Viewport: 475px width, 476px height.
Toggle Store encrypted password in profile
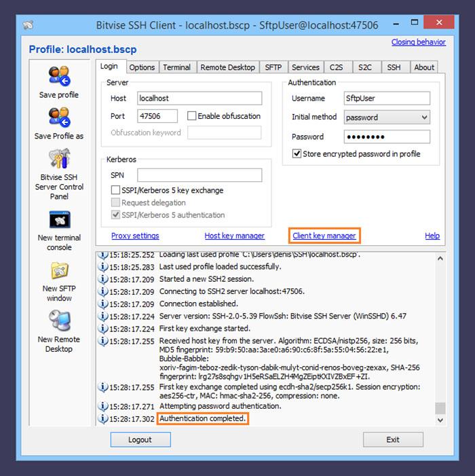(x=297, y=153)
